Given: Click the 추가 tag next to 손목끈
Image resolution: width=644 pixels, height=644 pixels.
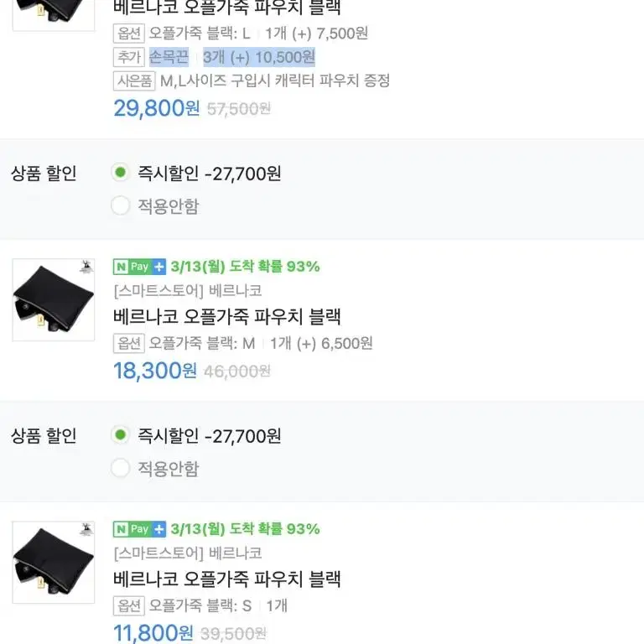Looking at the screenshot, I should coord(128,57).
